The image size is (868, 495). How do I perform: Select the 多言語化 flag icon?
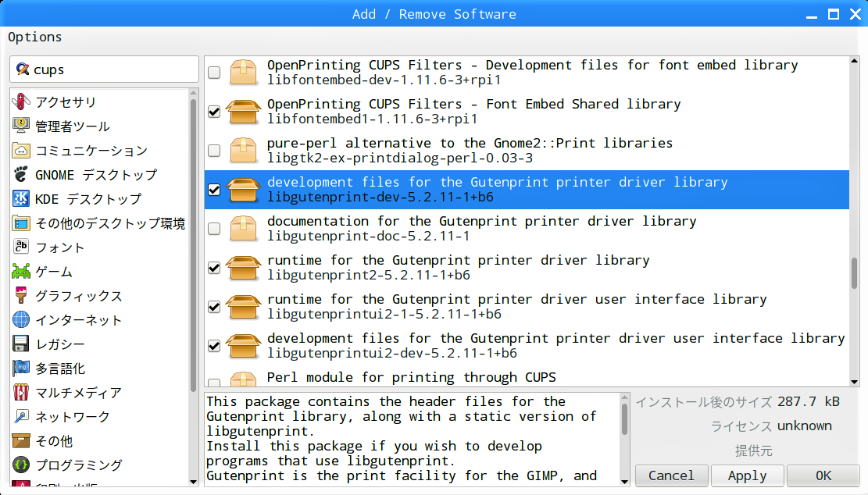click(21, 369)
